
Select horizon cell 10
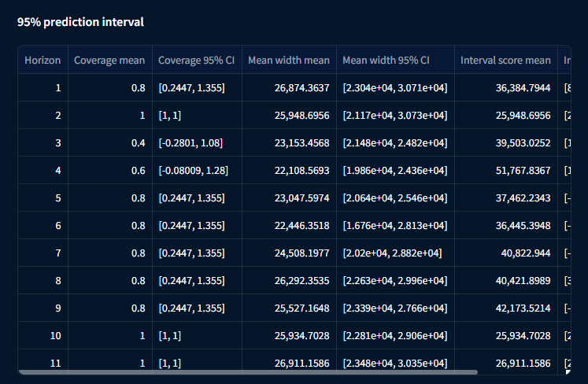click(x=43, y=336)
